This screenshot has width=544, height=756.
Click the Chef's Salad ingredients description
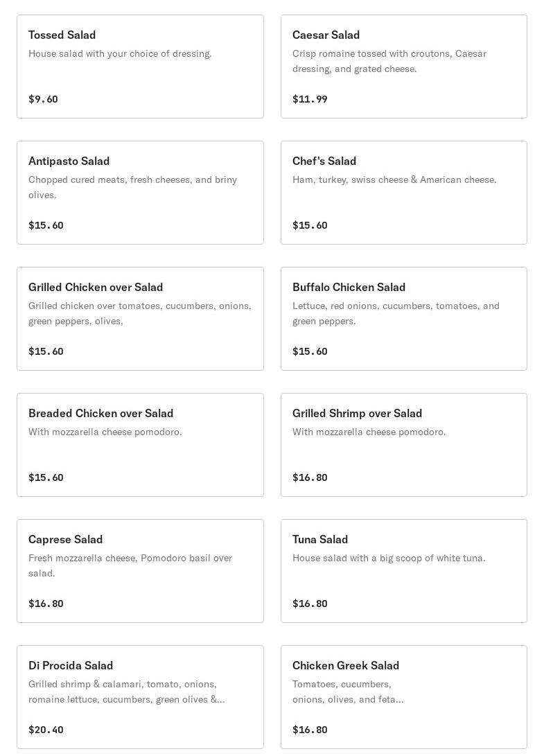(394, 179)
